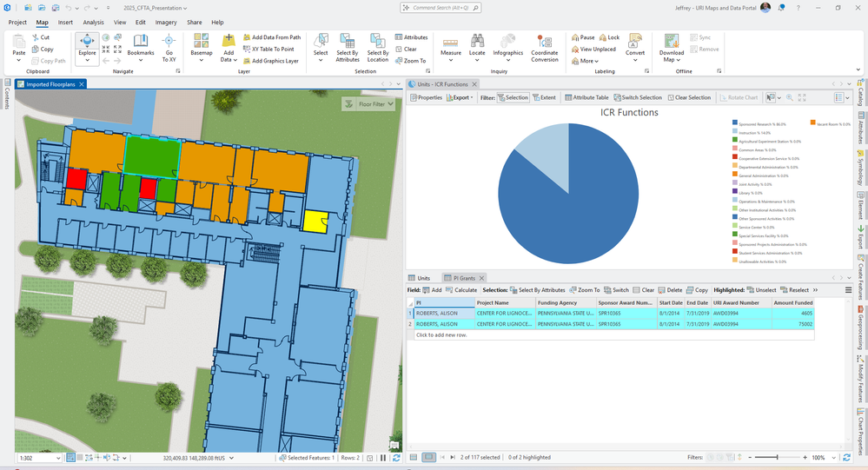Screen dimensions: 868x470
Task: Toggle the Lock labels option
Action: tap(608, 37)
